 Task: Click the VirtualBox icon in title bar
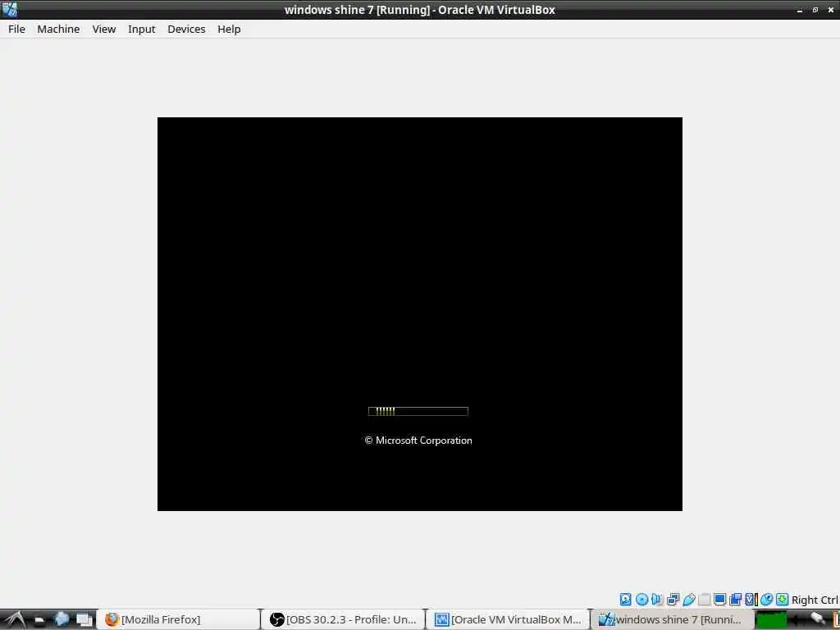(10, 9)
